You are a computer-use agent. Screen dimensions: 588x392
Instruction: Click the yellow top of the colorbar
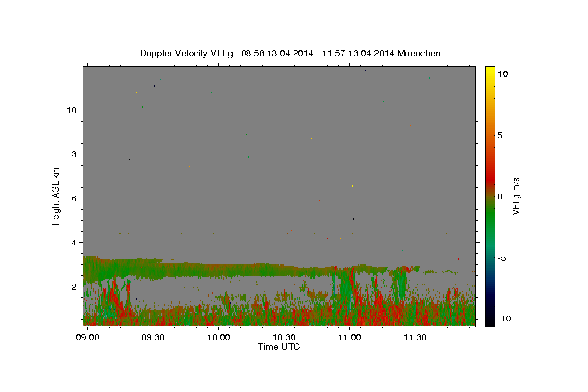coord(490,71)
